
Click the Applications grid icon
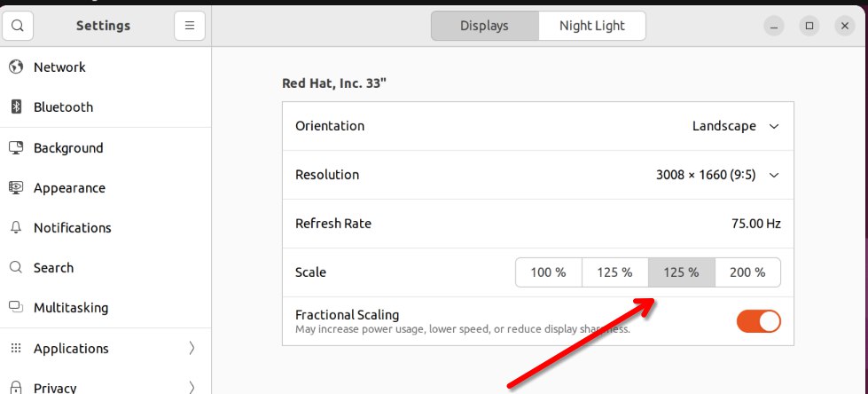pos(16,349)
